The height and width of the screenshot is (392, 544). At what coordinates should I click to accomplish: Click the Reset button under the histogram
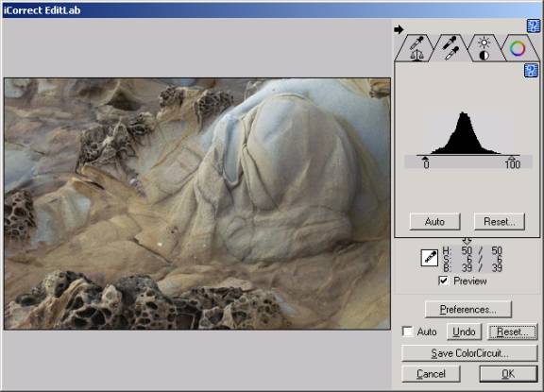tap(500, 221)
